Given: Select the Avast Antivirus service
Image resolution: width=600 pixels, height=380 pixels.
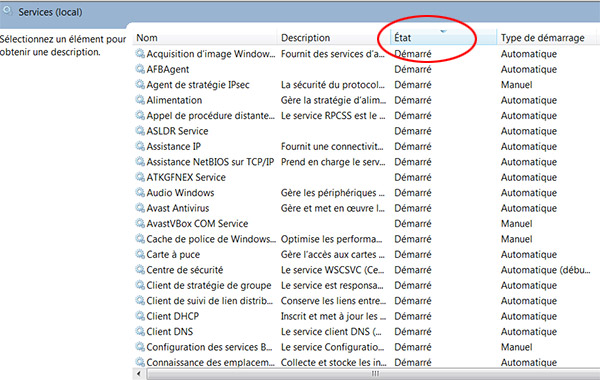Looking at the screenshot, I should (x=178, y=208).
